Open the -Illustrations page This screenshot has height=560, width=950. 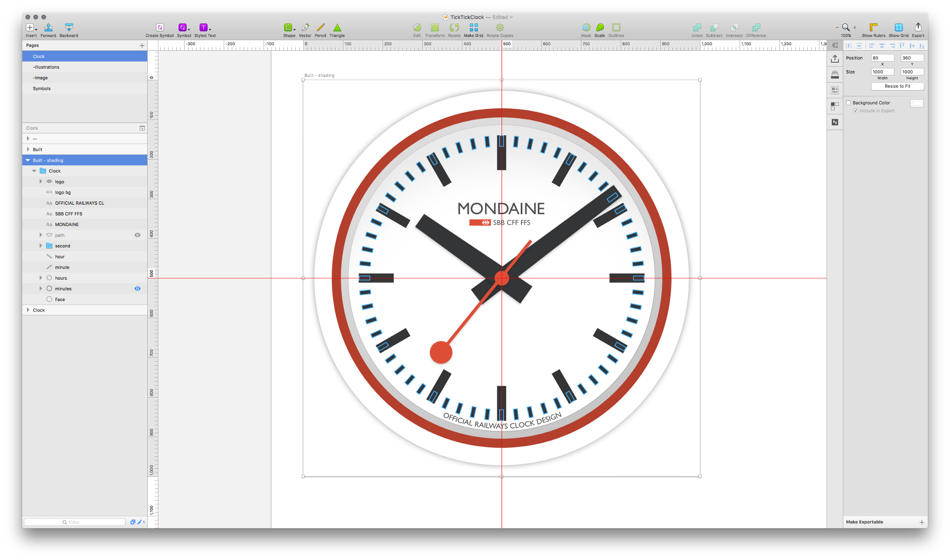46,67
